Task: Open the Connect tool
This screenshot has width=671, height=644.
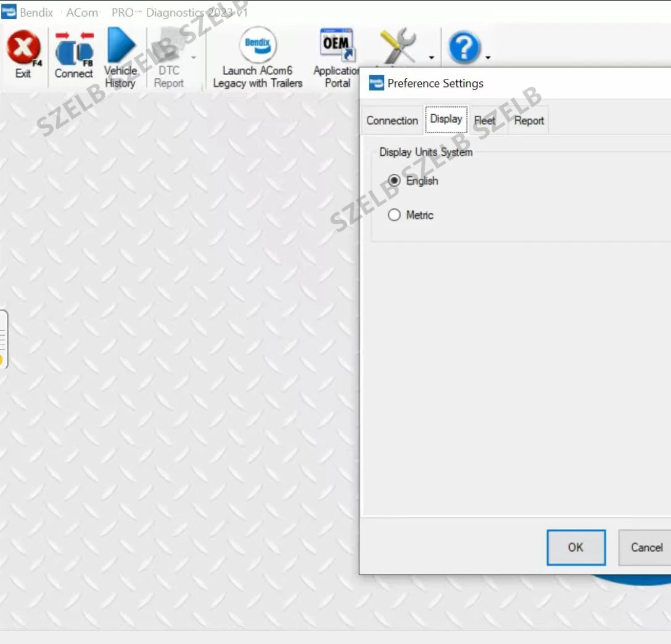Action: pos(74,55)
